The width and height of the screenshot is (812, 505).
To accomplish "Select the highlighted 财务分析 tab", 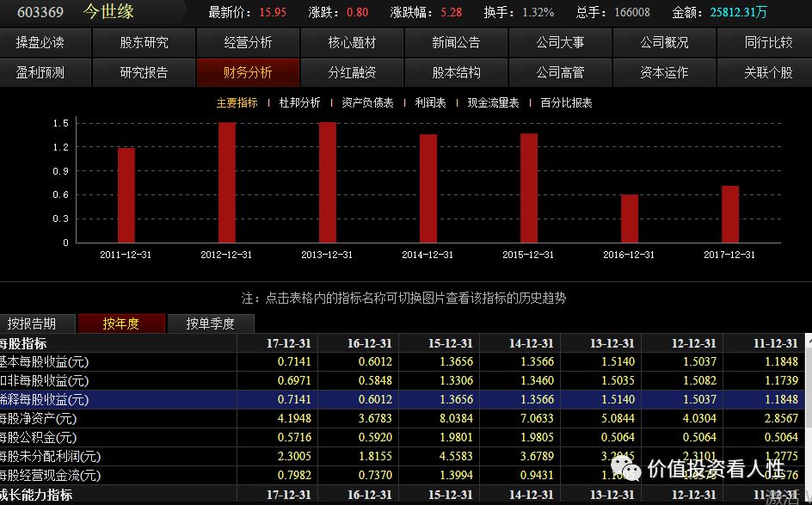I will coord(248,72).
